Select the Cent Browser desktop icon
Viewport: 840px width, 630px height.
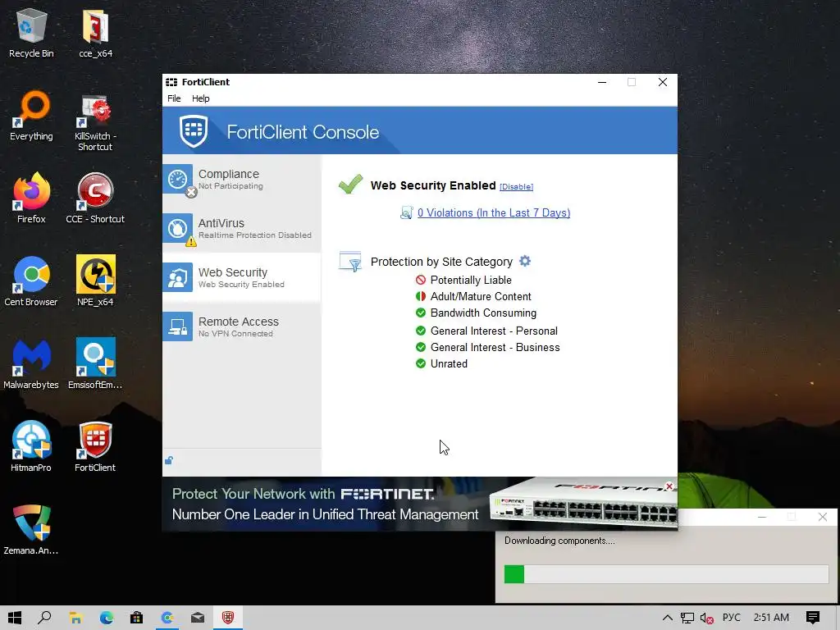pos(31,281)
